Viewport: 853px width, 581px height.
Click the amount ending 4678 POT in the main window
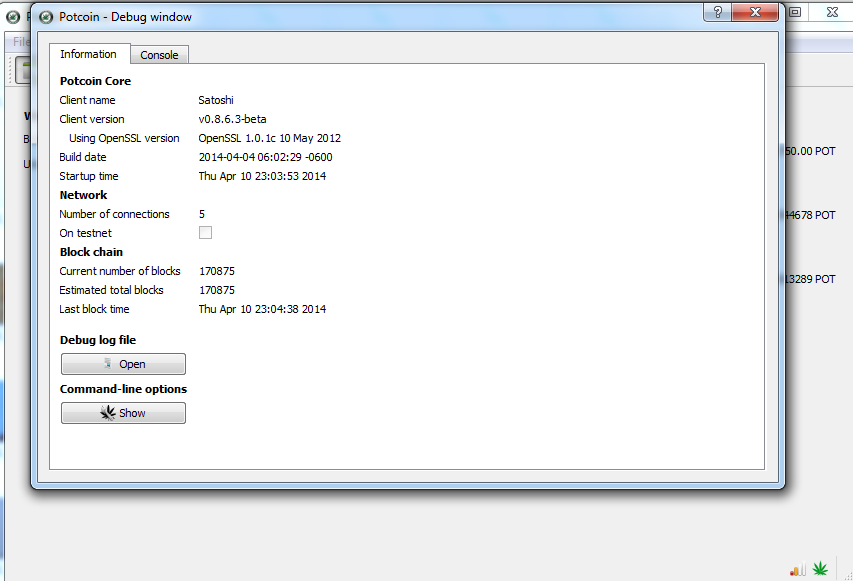[x=810, y=215]
